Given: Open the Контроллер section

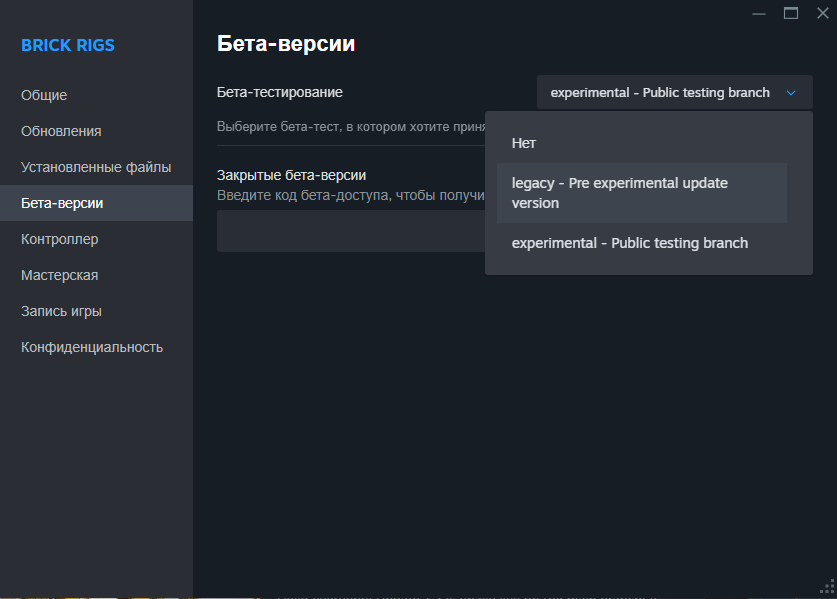Looking at the screenshot, I should [x=96, y=239].
